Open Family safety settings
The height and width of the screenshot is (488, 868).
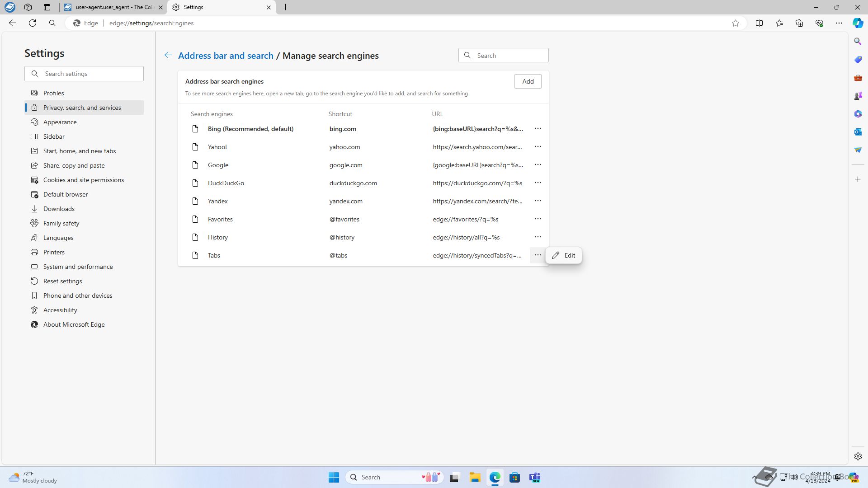(84, 223)
